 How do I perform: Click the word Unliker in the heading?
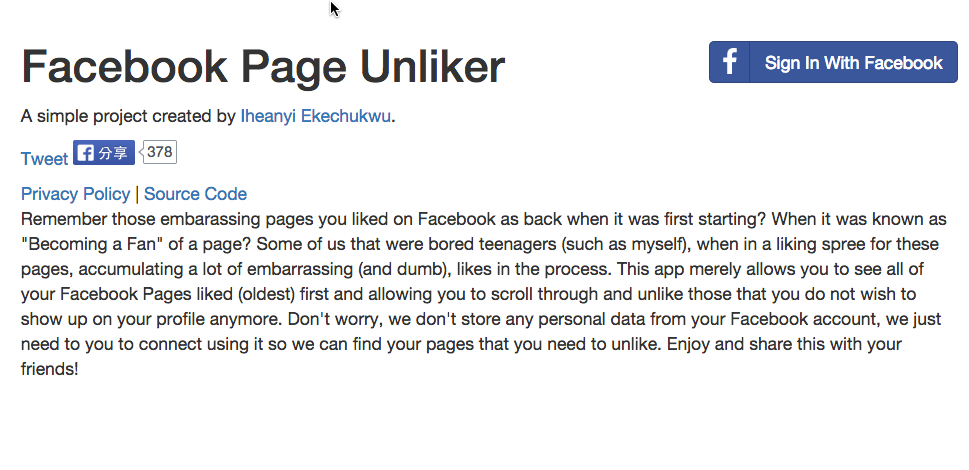tap(432, 67)
